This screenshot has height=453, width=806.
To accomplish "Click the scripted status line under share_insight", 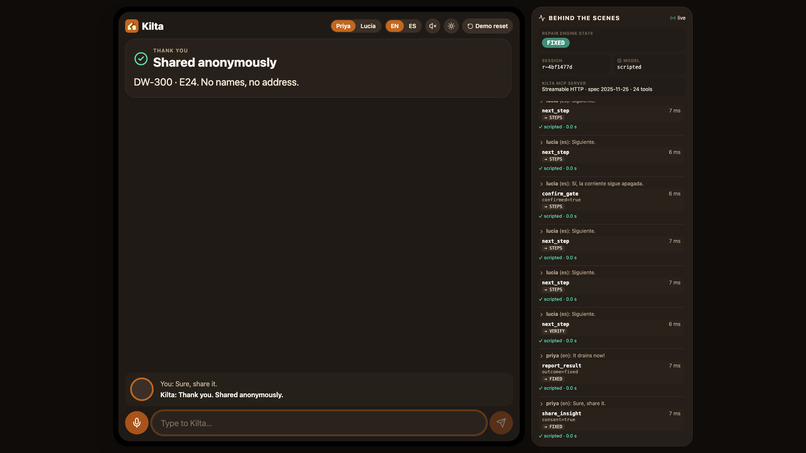I will (x=558, y=436).
